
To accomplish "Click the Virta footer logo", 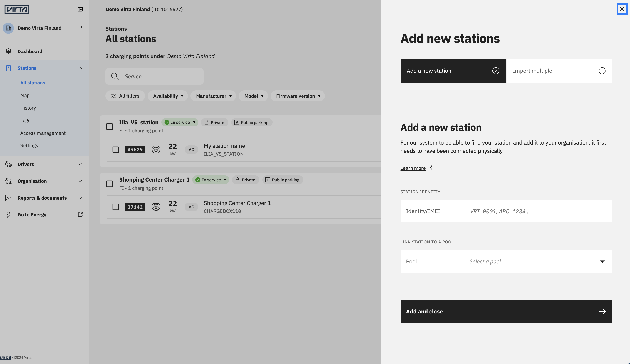I will click(5, 357).
